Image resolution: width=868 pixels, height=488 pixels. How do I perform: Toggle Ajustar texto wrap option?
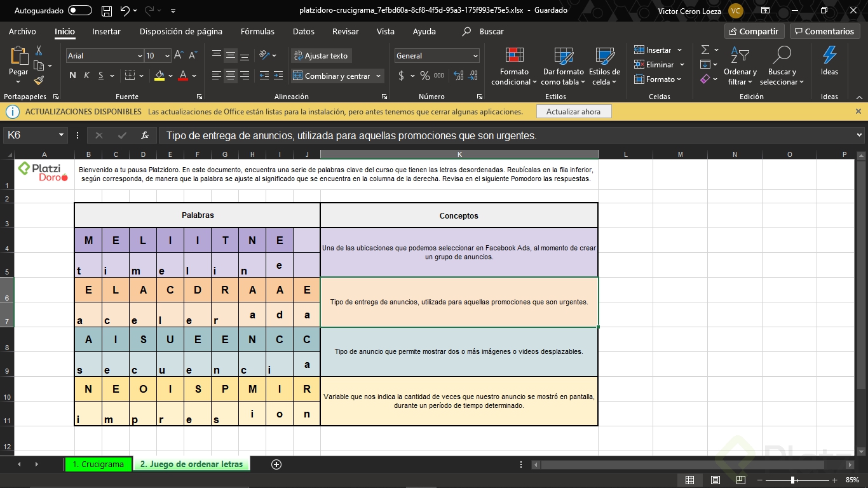pyautogui.click(x=322, y=56)
